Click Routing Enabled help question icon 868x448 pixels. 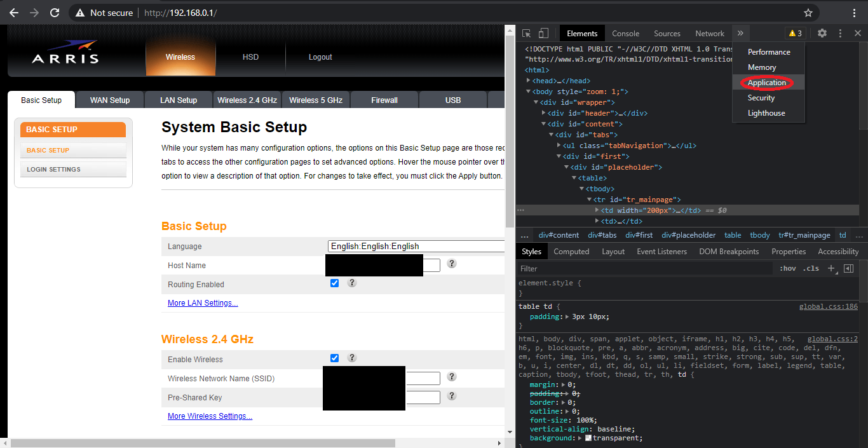[352, 283]
